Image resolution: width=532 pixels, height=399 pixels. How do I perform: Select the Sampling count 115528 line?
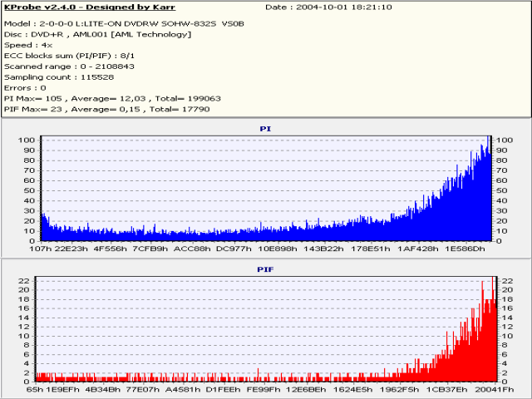59,77
